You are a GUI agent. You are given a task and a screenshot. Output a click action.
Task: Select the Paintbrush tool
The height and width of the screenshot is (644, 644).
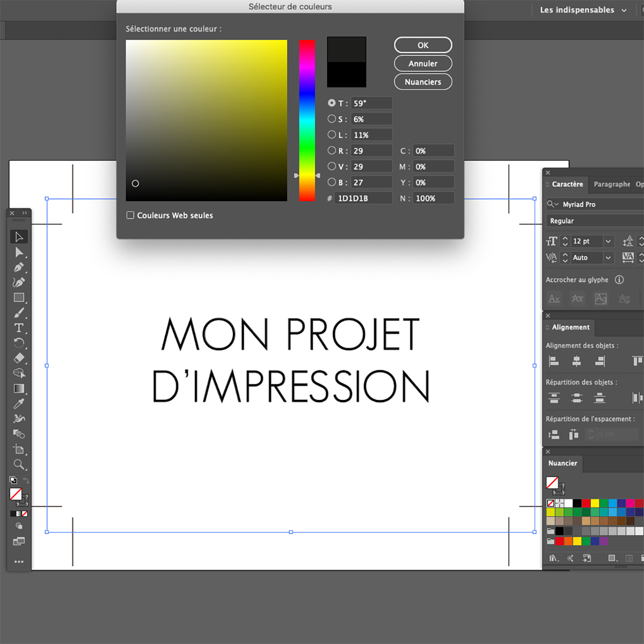click(19, 313)
